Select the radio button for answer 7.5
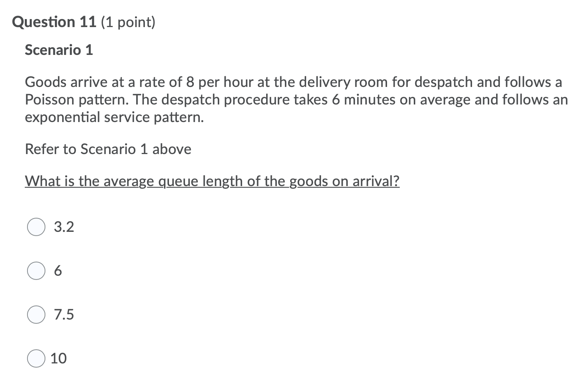The image size is (588, 376). coord(36,315)
